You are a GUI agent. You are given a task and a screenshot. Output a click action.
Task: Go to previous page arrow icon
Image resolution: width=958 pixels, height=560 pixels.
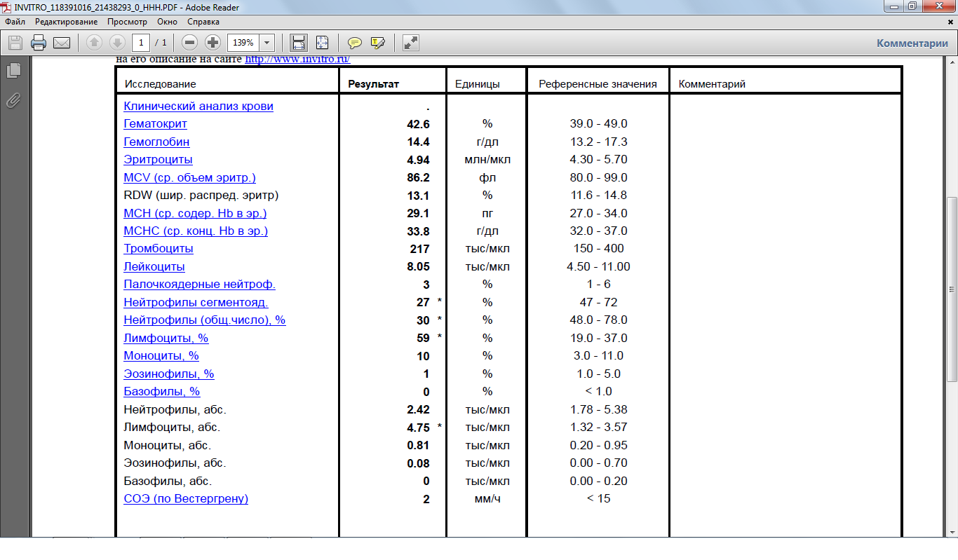pos(94,43)
